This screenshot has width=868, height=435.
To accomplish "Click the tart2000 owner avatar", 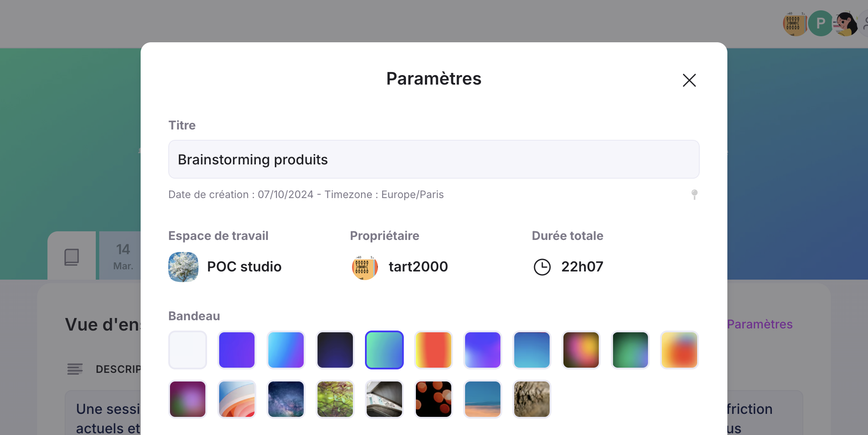I will (365, 267).
